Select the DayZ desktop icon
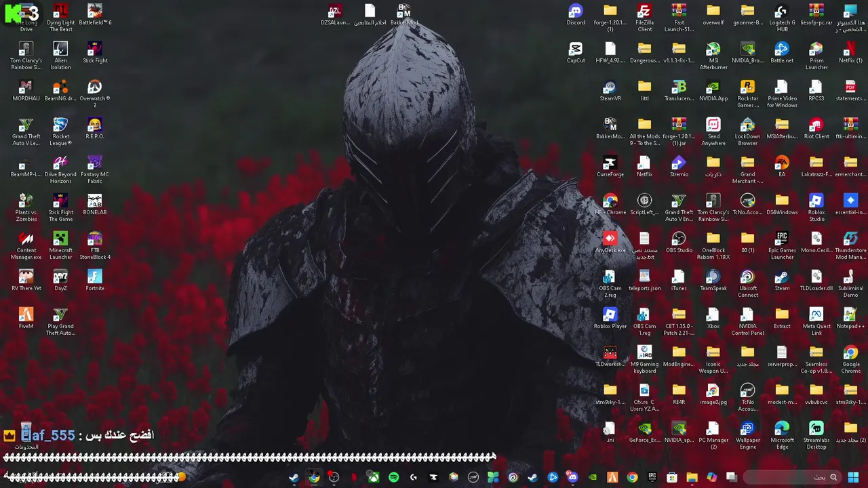The height and width of the screenshot is (488, 868). point(60,281)
